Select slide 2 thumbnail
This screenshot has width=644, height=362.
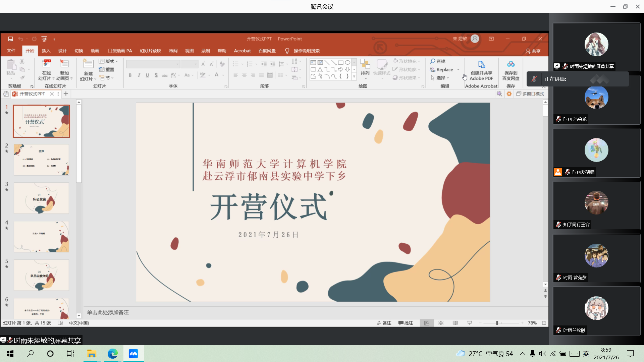pyautogui.click(x=41, y=160)
